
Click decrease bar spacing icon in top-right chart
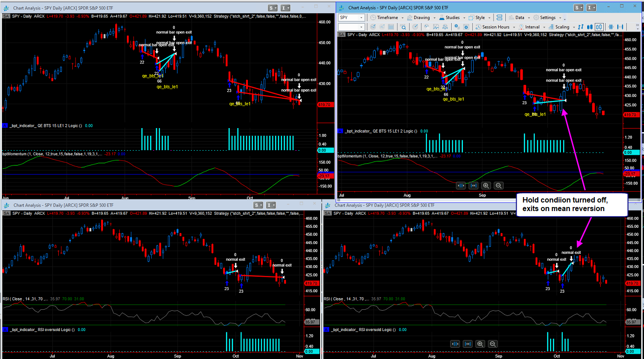click(461, 185)
